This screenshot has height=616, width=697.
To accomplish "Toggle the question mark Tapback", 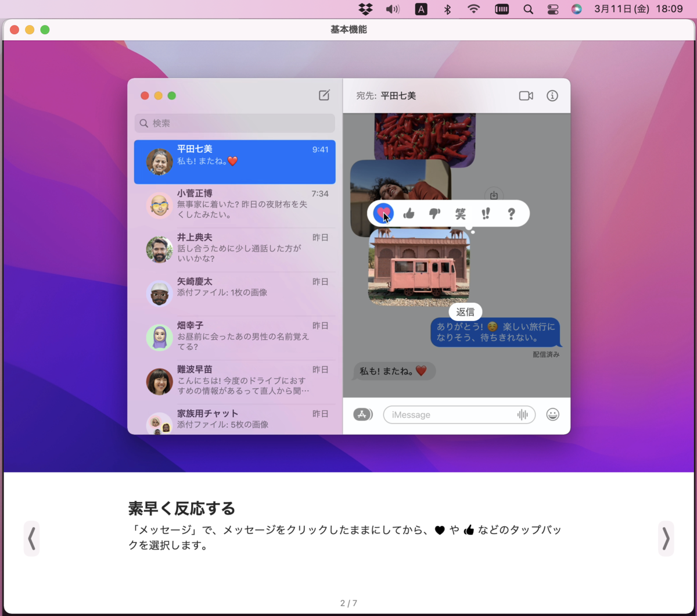I will click(511, 213).
